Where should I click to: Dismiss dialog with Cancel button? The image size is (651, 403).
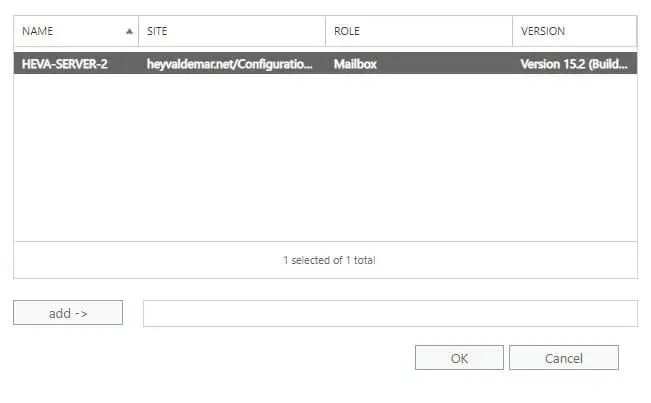[564, 358]
